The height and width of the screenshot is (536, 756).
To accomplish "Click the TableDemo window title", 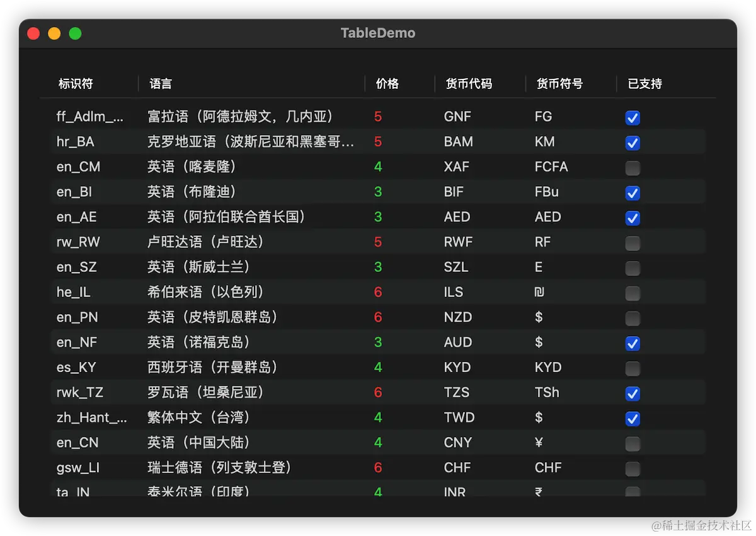I will click(378, 33).
